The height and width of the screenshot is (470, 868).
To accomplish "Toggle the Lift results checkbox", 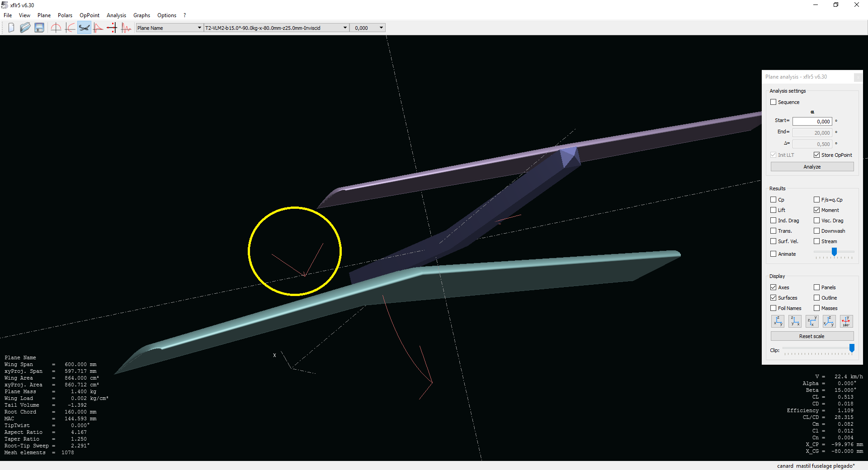I will (x=774, y=210).
